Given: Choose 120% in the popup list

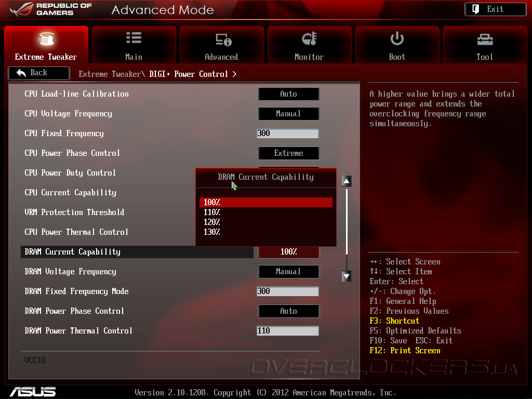Looking at the screenshot, I should (266, 222).
